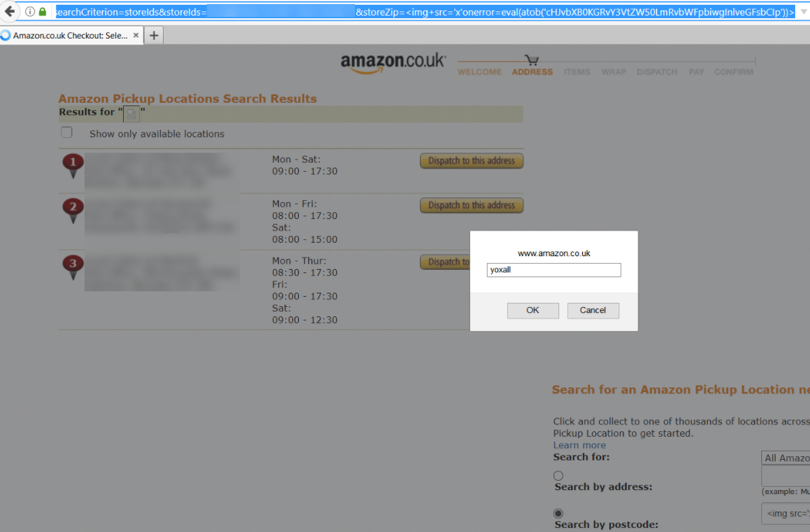Click the Mon - Sat: 09:00 - 17:30 hours
Image resolution: width=810 pixels, height=532 pixels.
(305, 166)
